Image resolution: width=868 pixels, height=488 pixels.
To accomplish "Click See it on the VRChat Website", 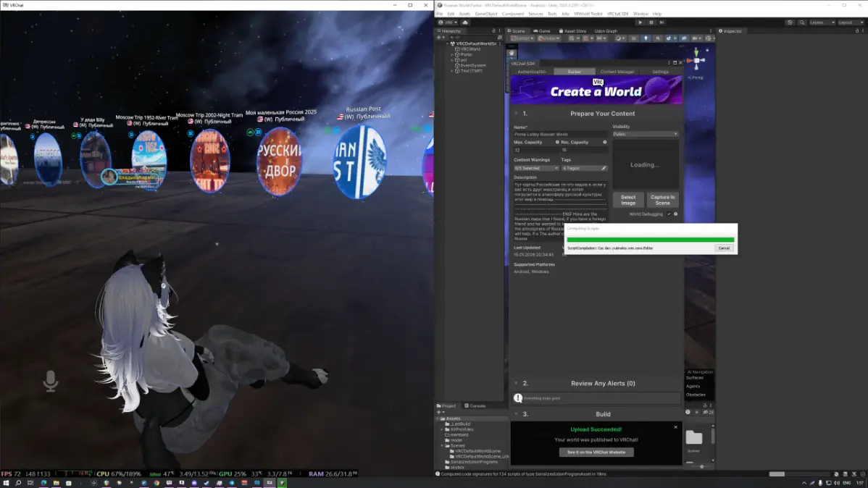I will (x=596, y=452).
